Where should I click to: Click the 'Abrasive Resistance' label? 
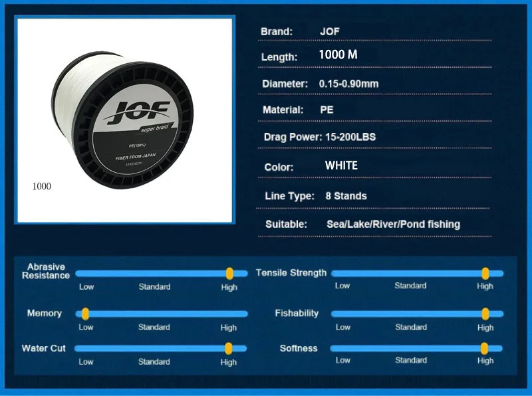click(x=46, y=271)
